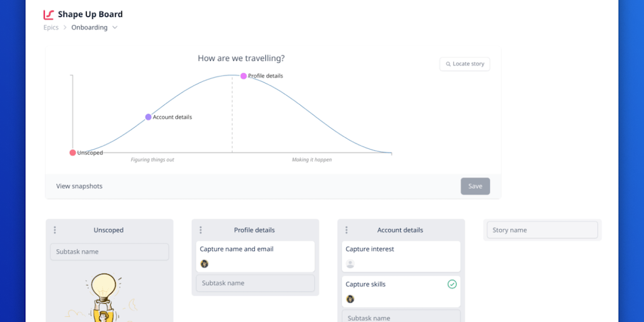Select the pink Unscoped dot on hill chart
This screenshot has width=644, height=322.
click(73, 153)
